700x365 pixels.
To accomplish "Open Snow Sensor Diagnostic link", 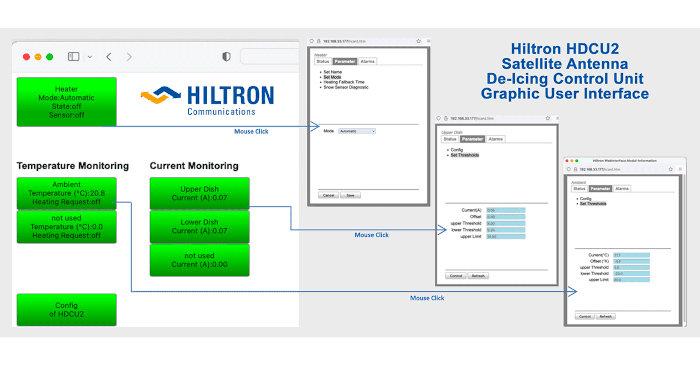I will click(x=346, y=87).
